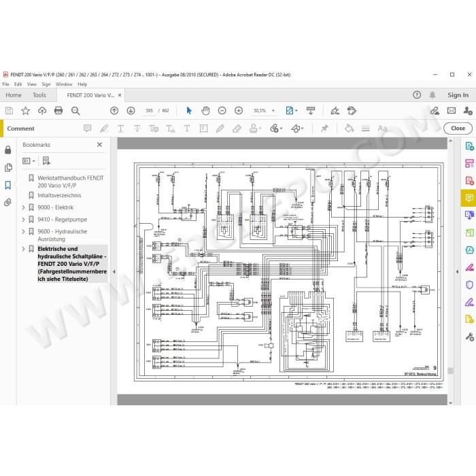Expand the 9410 - Regelpumpe bookmark

[23, 220]
